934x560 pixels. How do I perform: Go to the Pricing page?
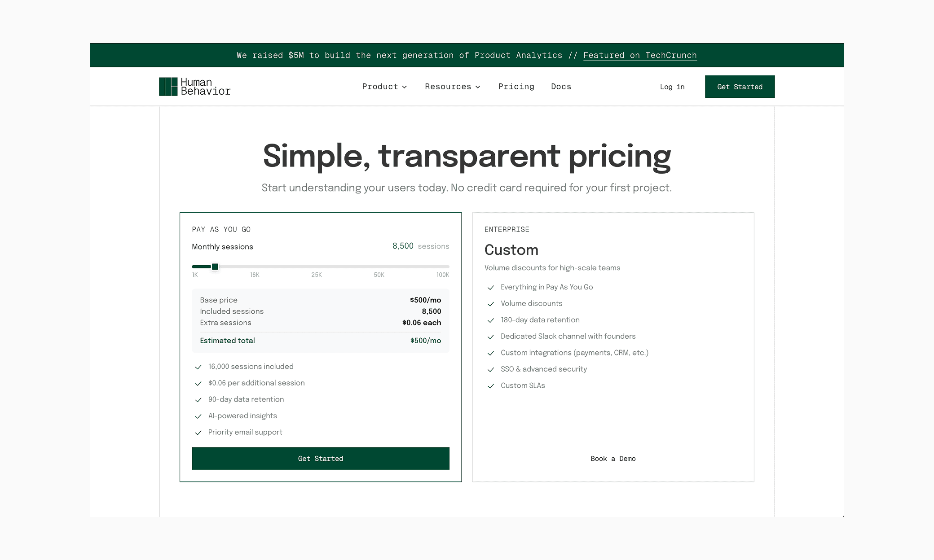click(516, 87)
